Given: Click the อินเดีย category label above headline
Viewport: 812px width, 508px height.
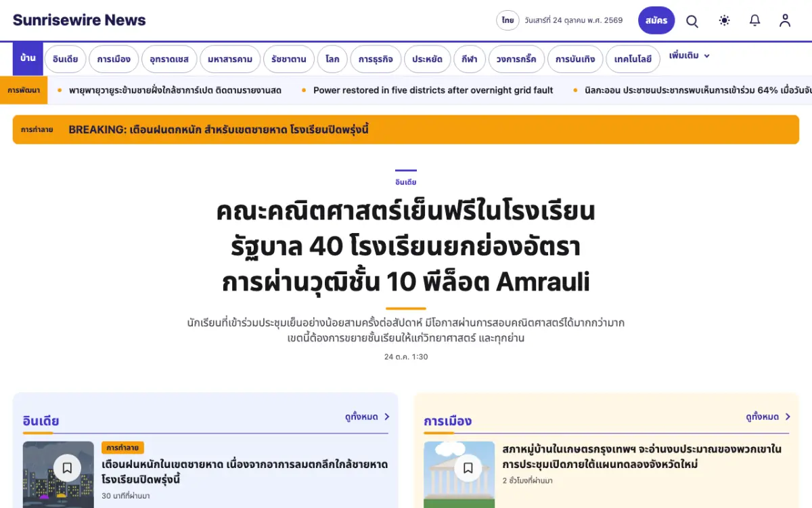Looking at the screenshot, I should click(406, 182).
